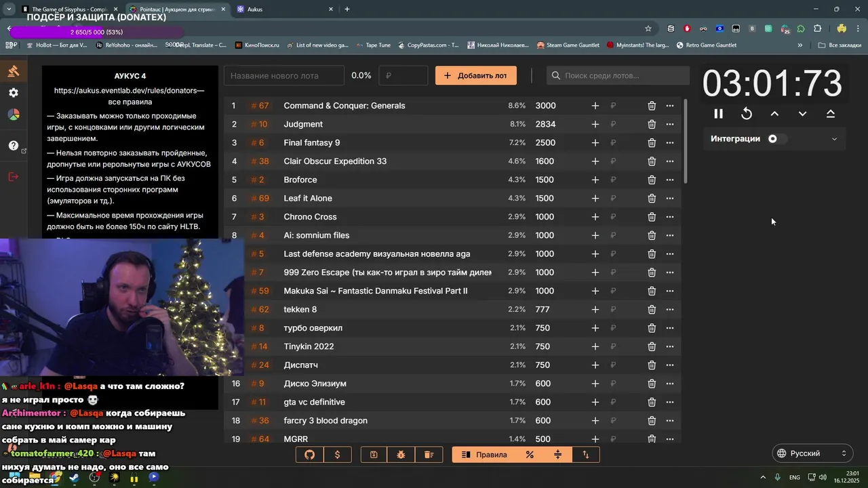Screen dimensions: 868x488
Task: Open settings gear in left sidebar
Action: point(14,93)
